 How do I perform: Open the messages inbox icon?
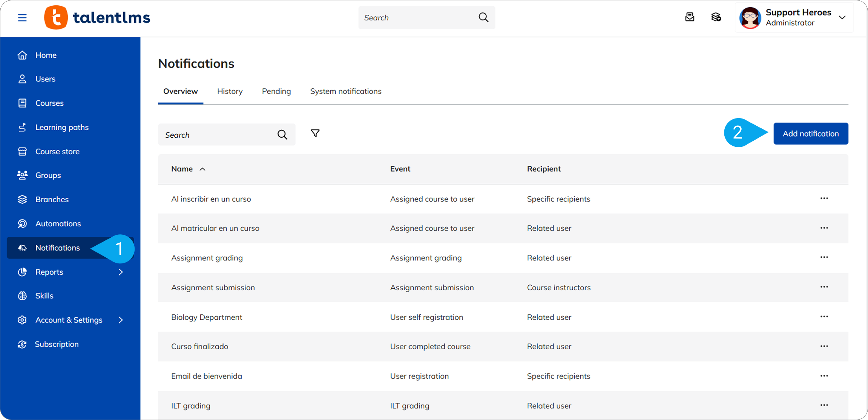coord(689,17)
